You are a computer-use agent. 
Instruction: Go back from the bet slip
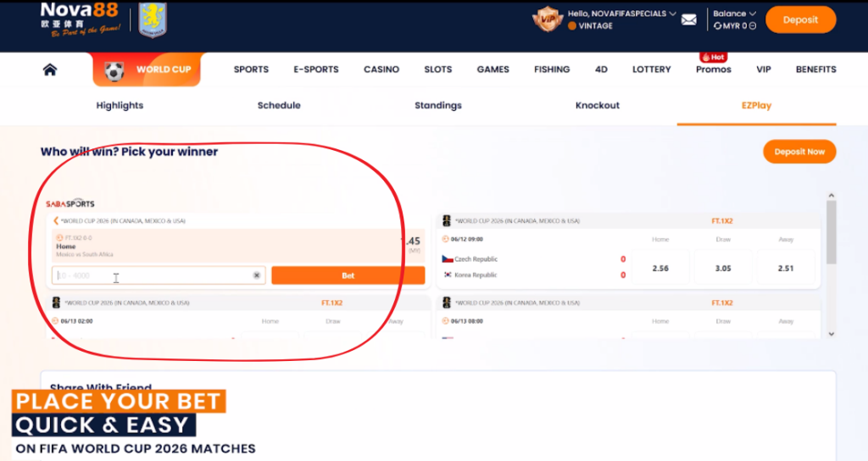[x=55, y=221]
